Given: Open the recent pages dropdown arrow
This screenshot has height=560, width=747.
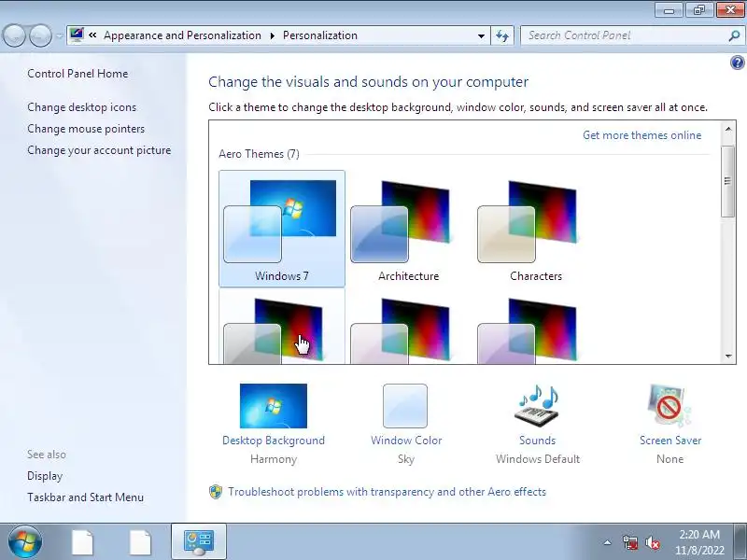Looking at the screenshot, I should (x=60, y=35).
